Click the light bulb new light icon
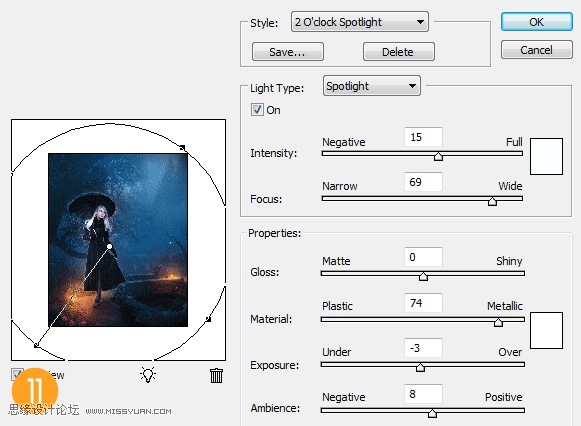581x426 pixels. point(148,375)
